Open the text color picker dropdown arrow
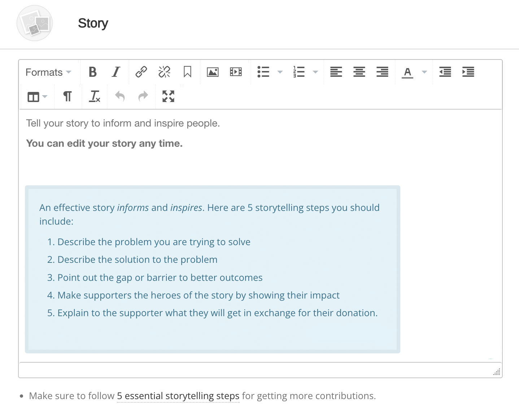The image size is (519, 420). (x=424, y=72)
